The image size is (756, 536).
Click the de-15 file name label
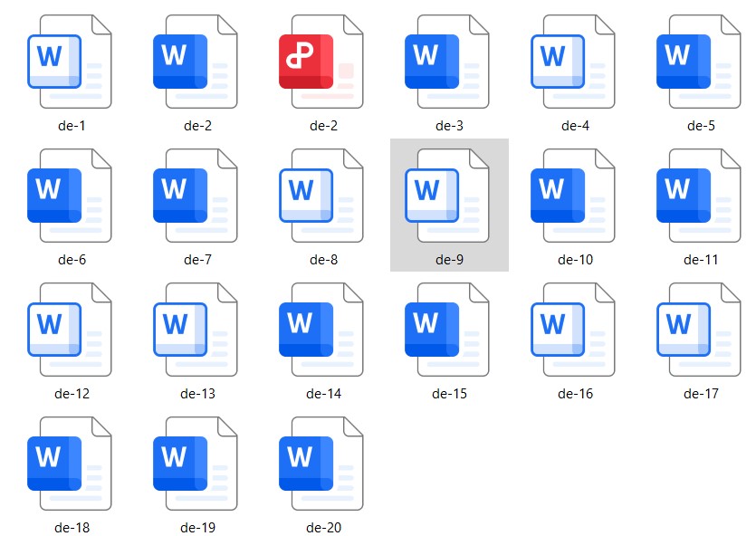pyautogui.click(x=449, y=394)
